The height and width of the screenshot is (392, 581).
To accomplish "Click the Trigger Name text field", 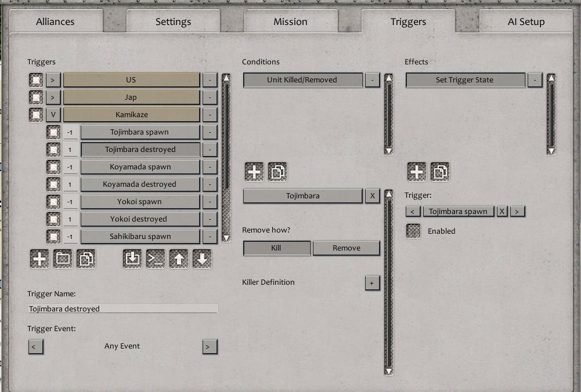I will 123,309.
